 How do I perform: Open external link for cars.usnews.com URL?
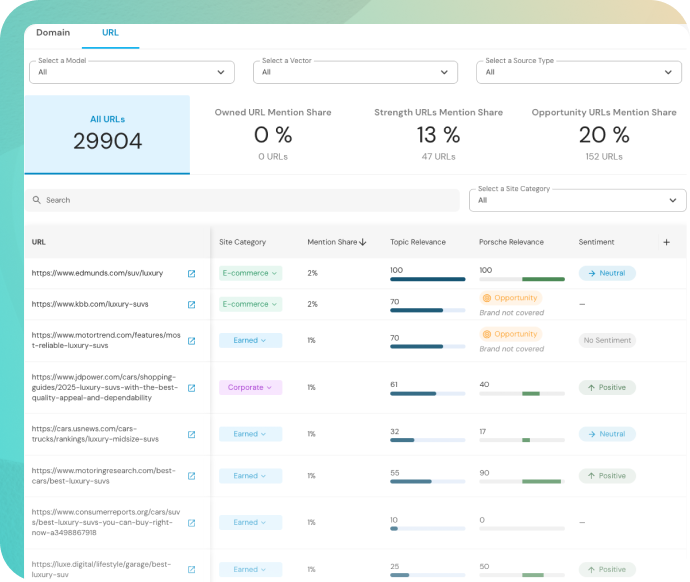point(191,435)
